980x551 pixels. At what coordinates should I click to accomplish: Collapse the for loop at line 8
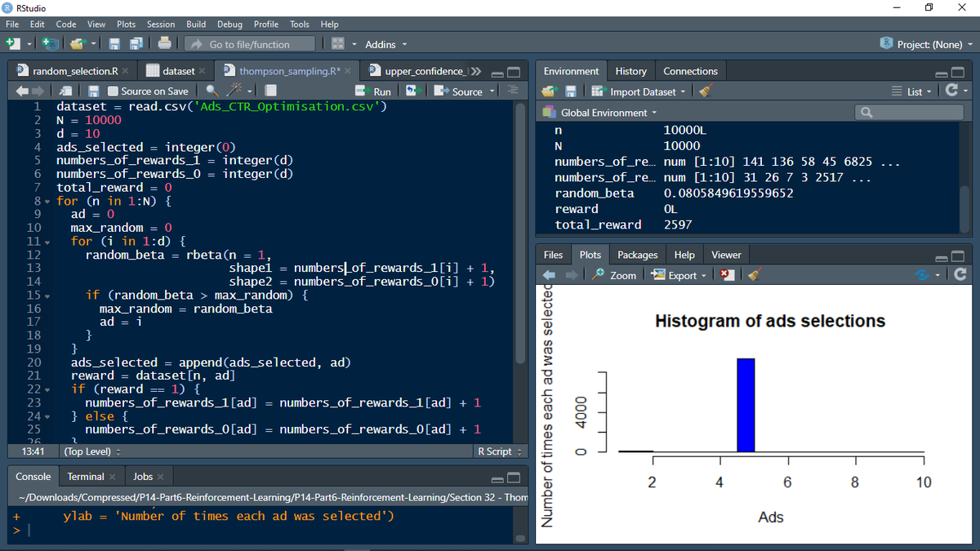pos(48,201)
